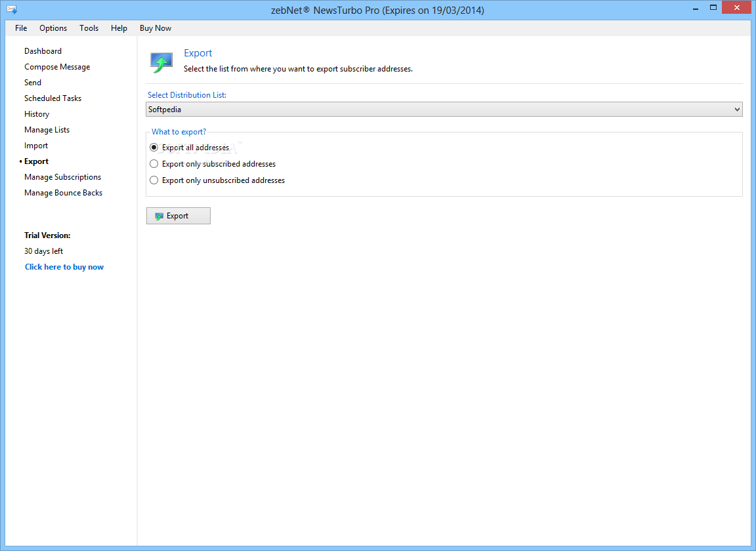The height and width of the screenshot is (551, 756).
Task: Click the large Export arrow icon in header
Action: tap(161, 63)
